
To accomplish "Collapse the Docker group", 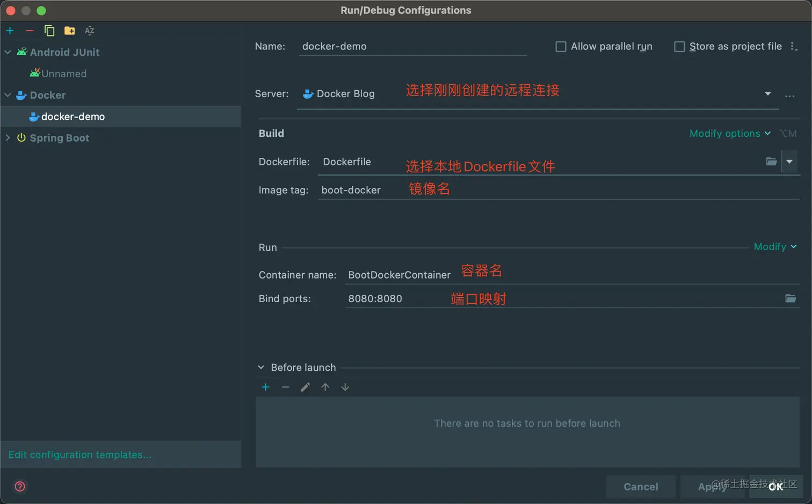I will coord(8,95).
